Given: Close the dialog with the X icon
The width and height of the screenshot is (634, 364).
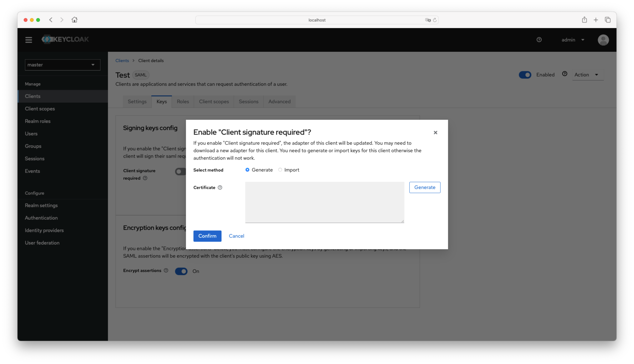Looking at the screenshot, I should click(435, 133).
